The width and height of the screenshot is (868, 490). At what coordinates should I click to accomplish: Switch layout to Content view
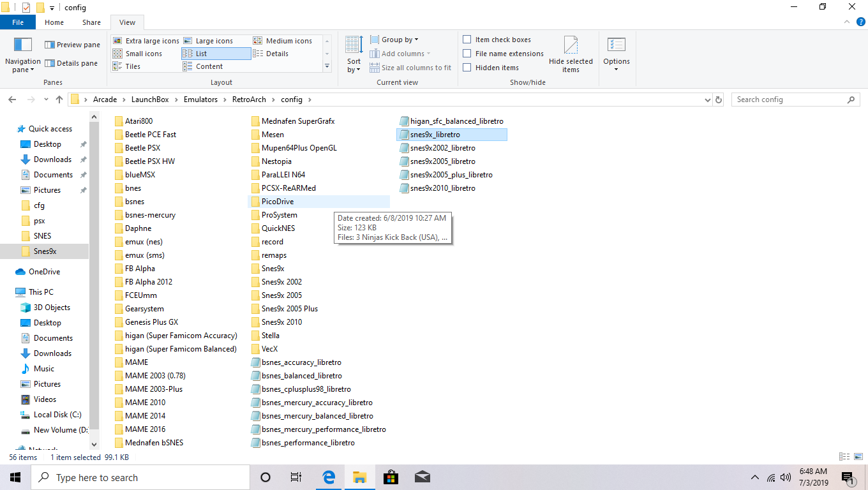point(202,66)
